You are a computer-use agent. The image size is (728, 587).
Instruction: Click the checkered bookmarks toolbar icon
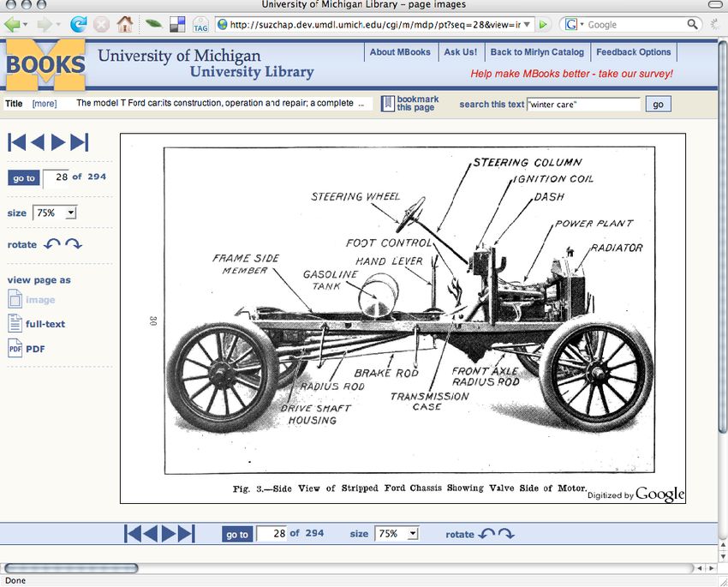coord(177,24)
